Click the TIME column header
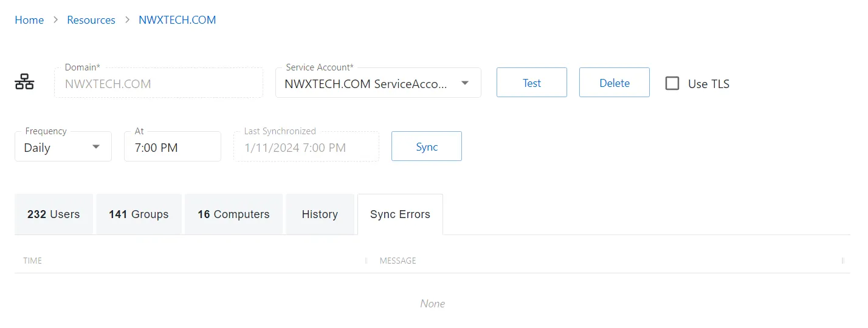The height and width of the screenshot is (328, 868). pyautogui.click(x=33, y=261)
